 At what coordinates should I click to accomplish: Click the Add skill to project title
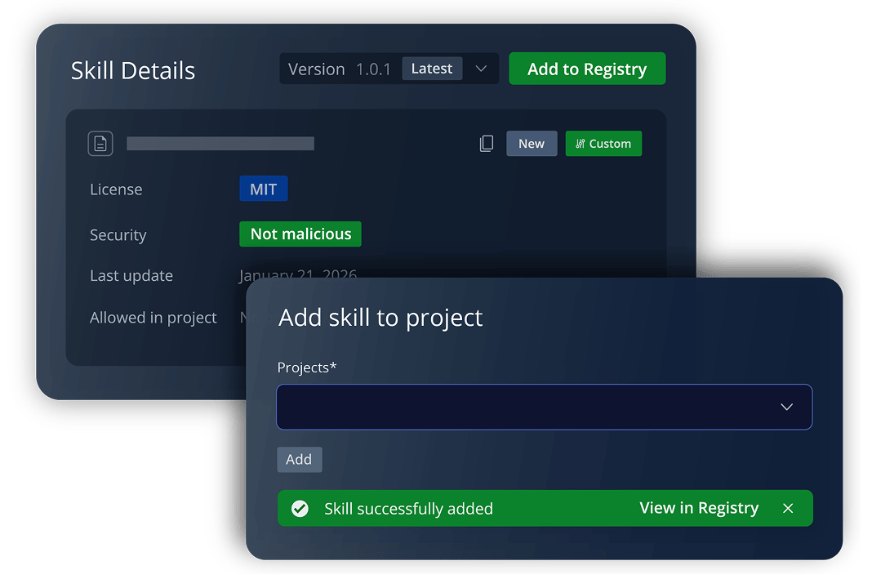tap(380, 318)
